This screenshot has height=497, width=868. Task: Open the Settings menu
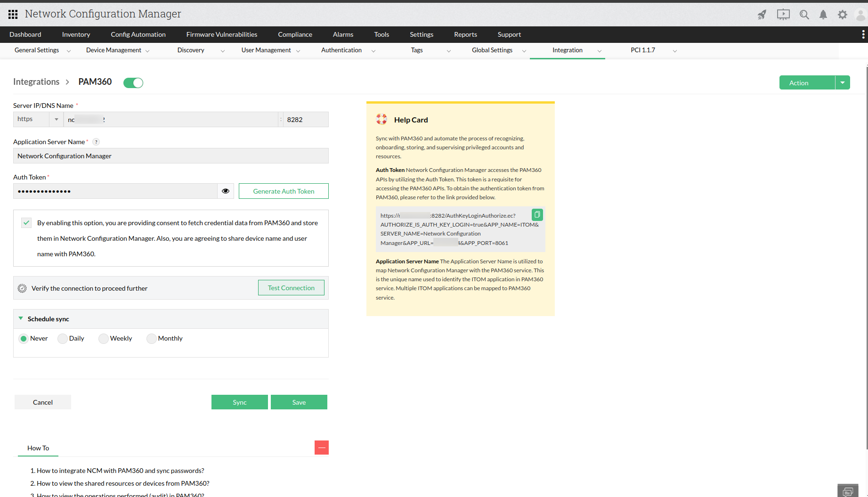(x=422, y=34)
